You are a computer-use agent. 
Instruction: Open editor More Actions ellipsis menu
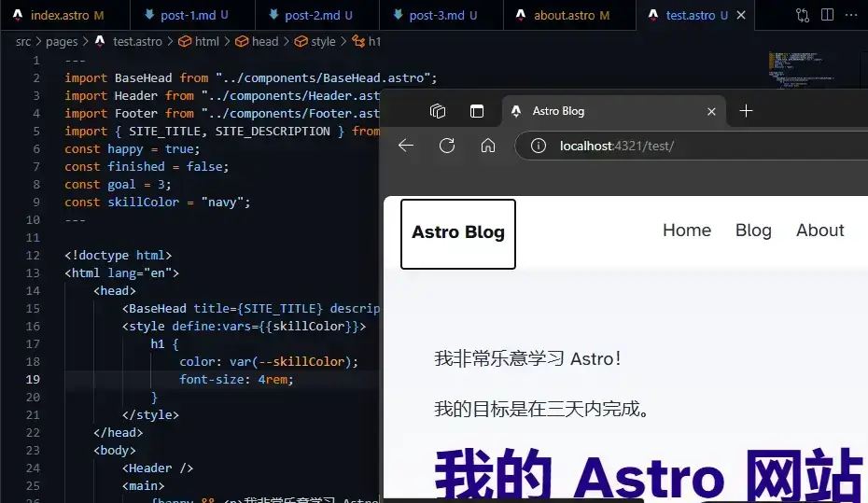[851, 15]
